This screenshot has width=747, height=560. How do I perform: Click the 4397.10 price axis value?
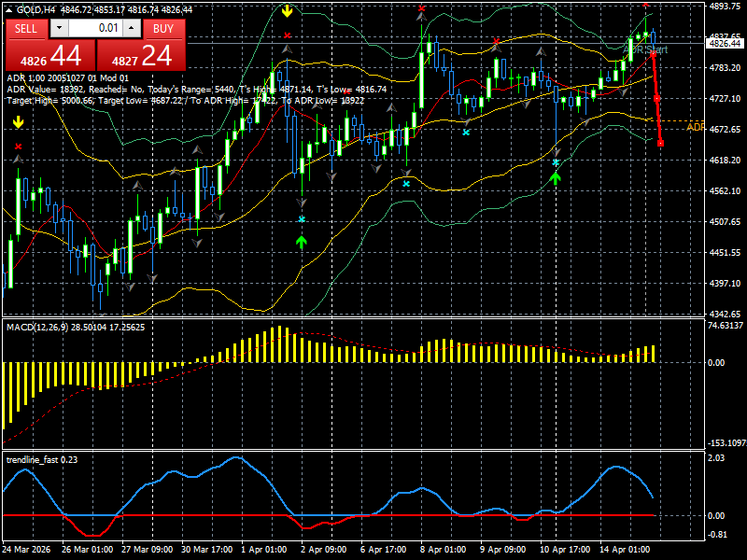coord(725,284)
